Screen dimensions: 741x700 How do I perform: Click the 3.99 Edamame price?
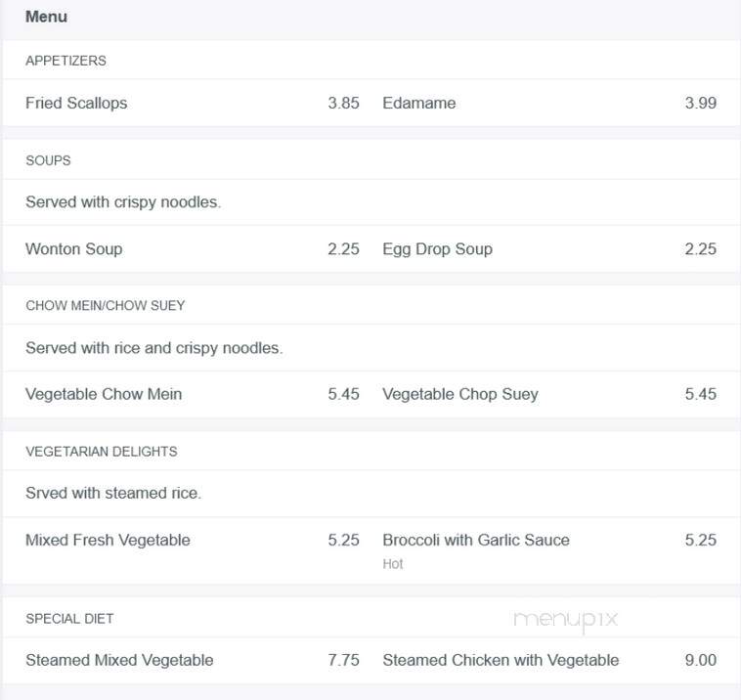tap(700, 103)
